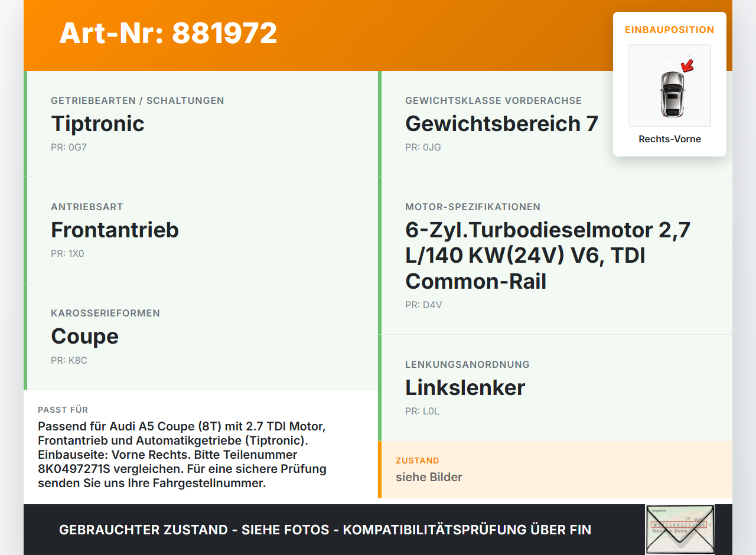Viewport: 756px width, 555px height.
Task: Select the 6-Zyl.Turbodieselmotor engine description
Action: [x=548, y=255]
